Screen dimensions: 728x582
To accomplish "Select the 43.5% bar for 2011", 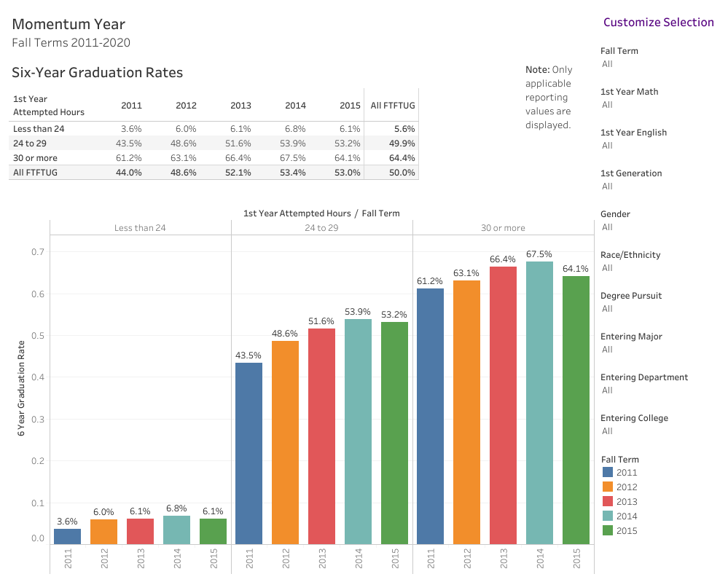I will click(x=249, y=453).
